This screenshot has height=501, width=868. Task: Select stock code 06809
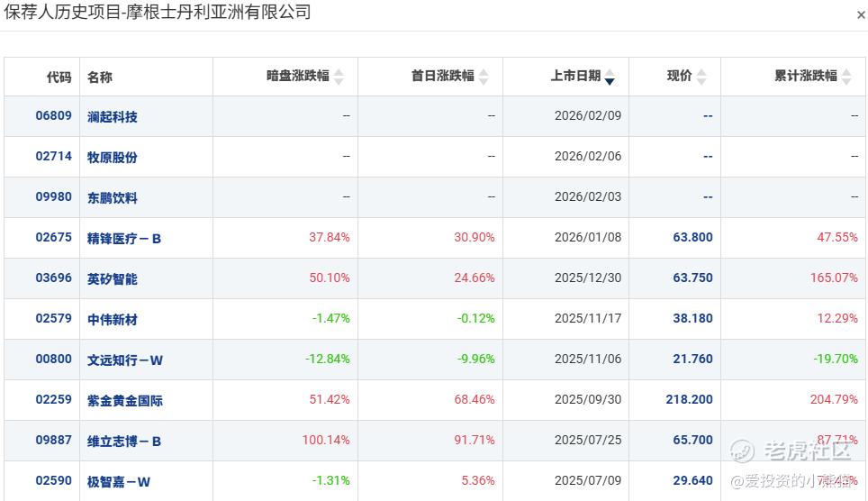coord(54,115)
